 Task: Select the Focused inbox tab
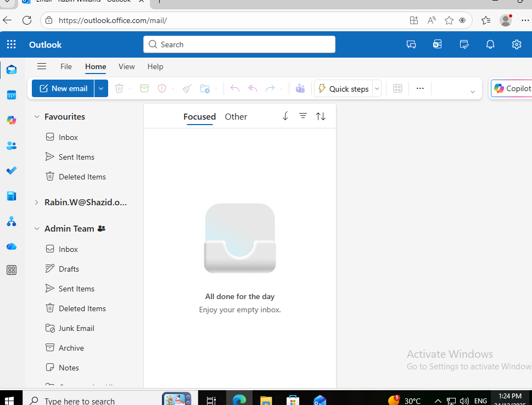coord(199,117)
